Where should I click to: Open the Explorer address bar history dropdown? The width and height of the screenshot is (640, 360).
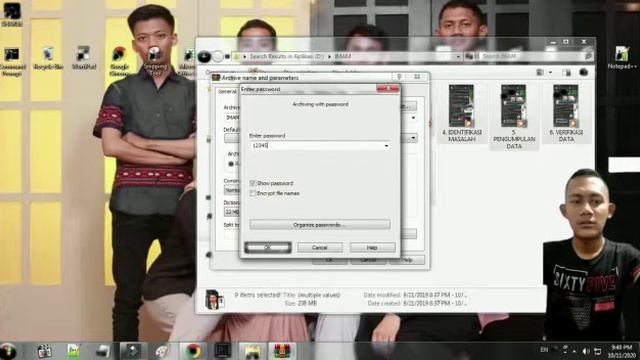pos(458,56)
